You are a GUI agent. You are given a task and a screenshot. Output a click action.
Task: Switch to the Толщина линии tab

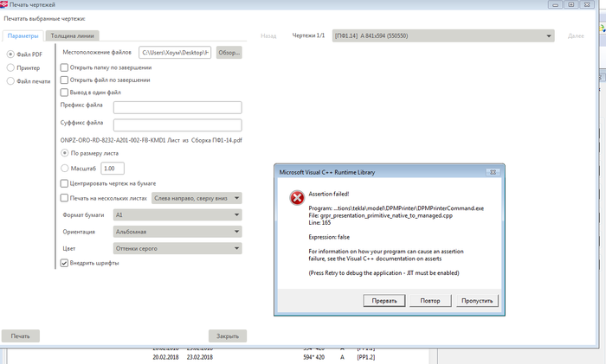[72, 36]
